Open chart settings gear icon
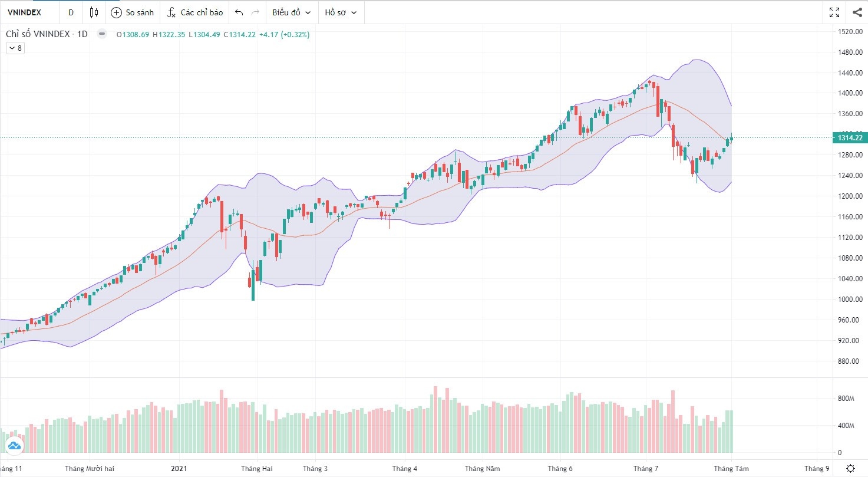 click(850, 468)
